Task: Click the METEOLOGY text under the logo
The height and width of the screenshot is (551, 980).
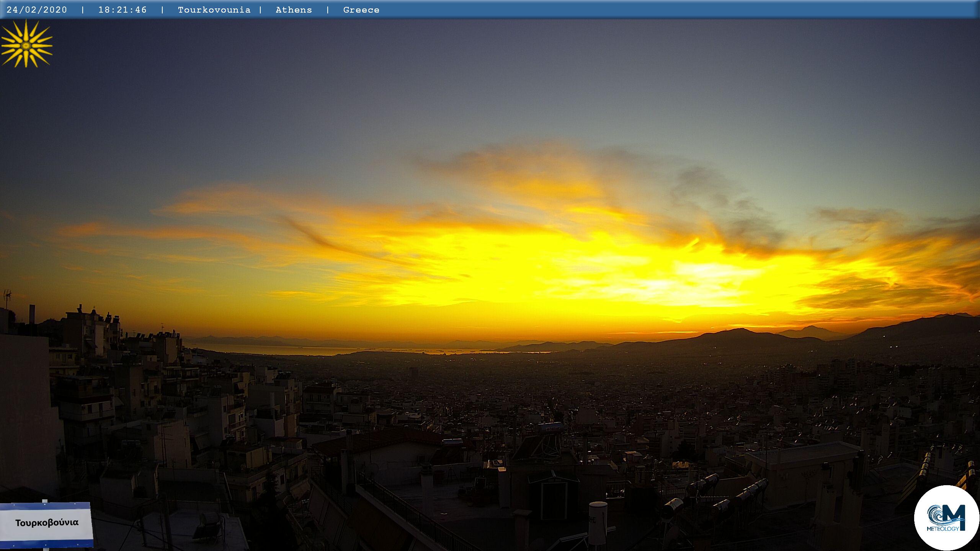Action: 942,529
